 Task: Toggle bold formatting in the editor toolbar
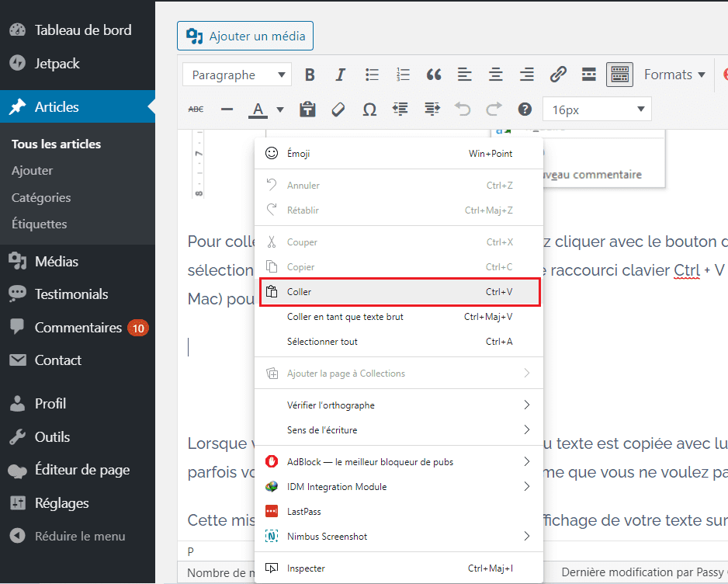point(309,74)
